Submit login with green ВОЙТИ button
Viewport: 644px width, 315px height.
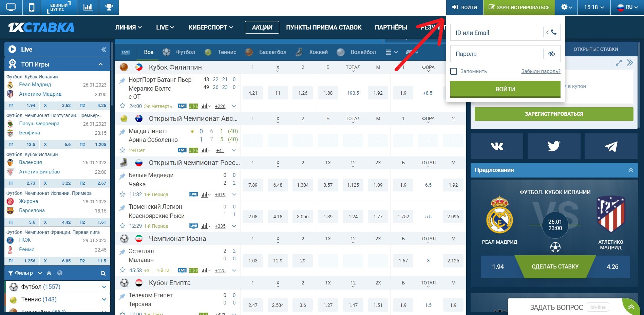505,89
